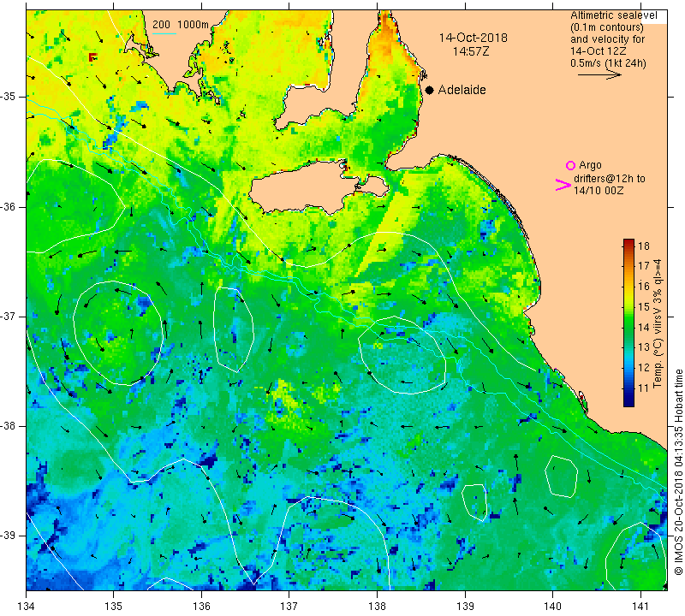Click the '14/10 00Z' legend text

coord(599,191)
